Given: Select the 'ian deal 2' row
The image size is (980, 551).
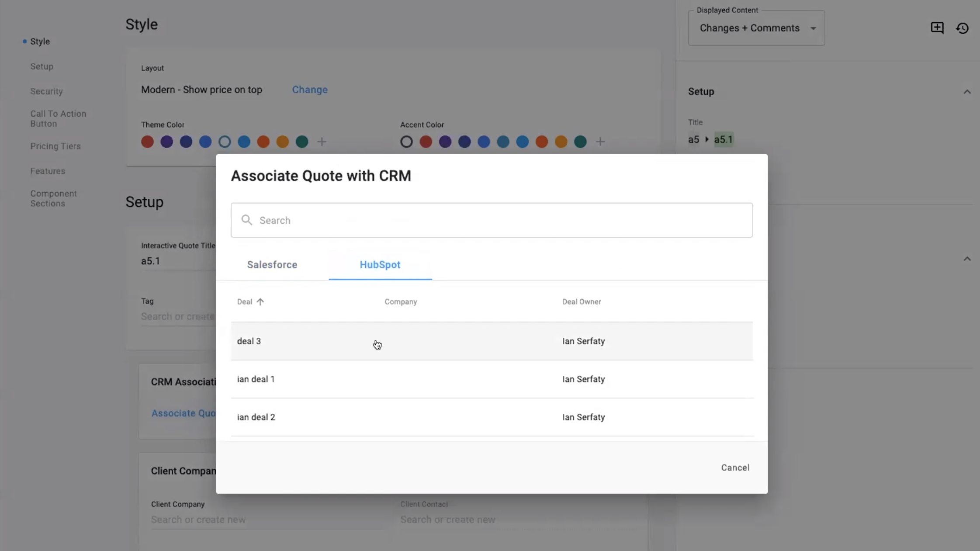Looking at the screenshot, I should (492, 417).
